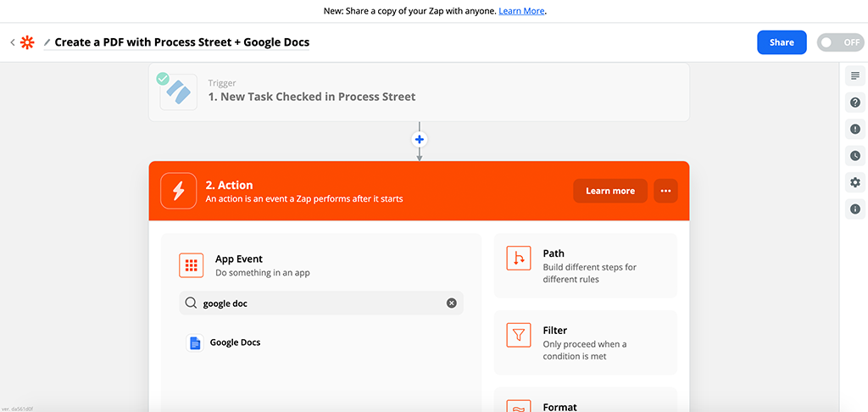
Task: Choose the Path option
Action: click(585, 265)
